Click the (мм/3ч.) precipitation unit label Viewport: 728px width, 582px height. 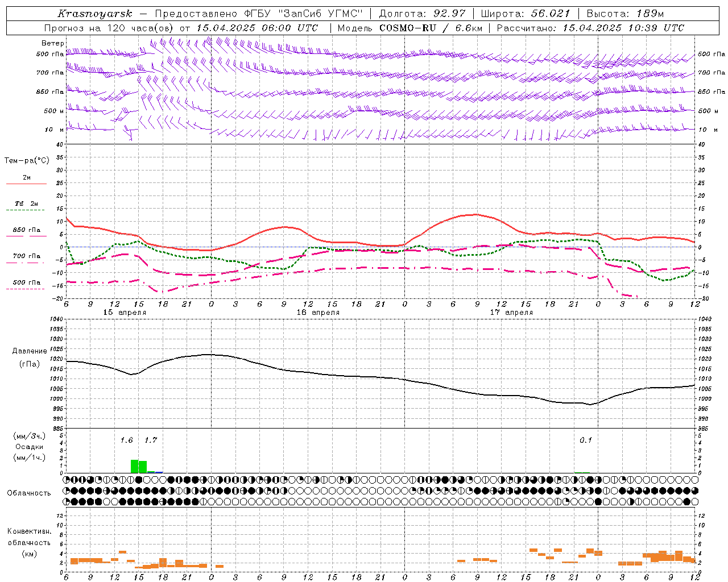point(30,436)
